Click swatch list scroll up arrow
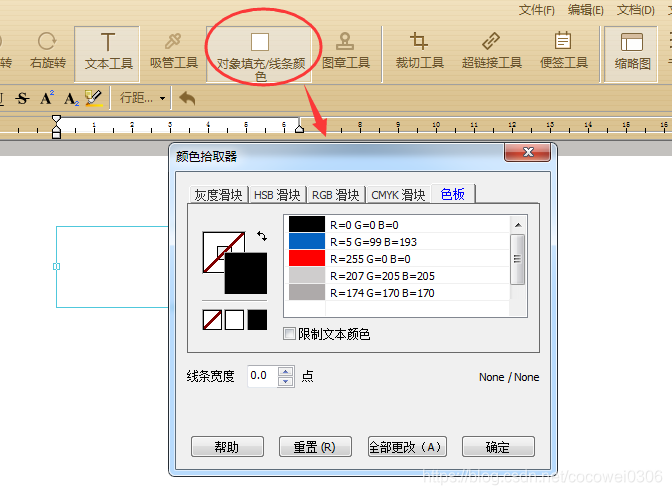The height and width of the screenshot is (495, 672). (518, 225)
